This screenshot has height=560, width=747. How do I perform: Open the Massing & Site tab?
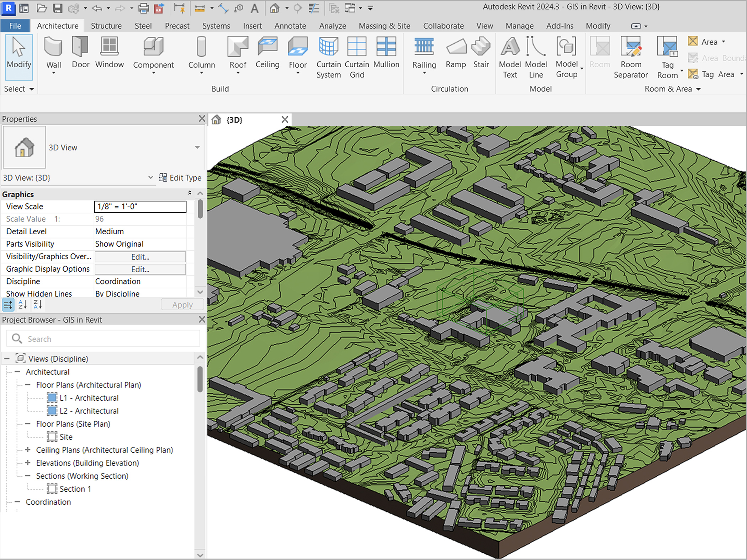(384, 26)
